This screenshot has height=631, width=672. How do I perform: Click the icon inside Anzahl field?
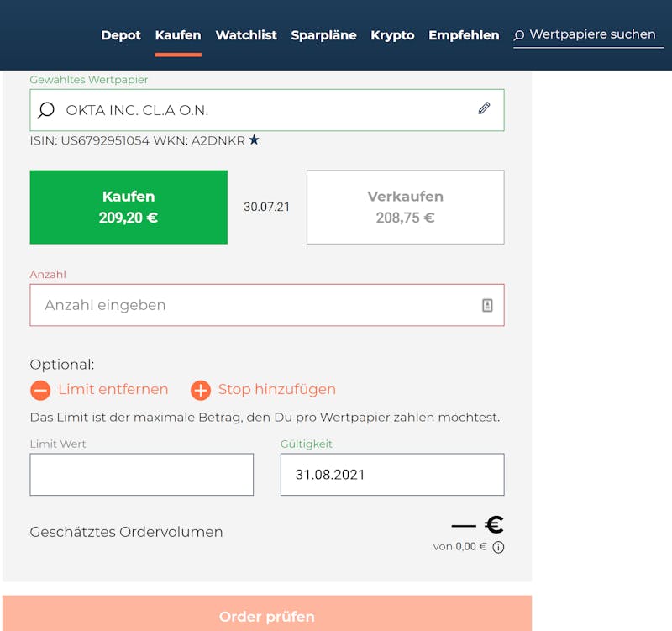[487, 305]
